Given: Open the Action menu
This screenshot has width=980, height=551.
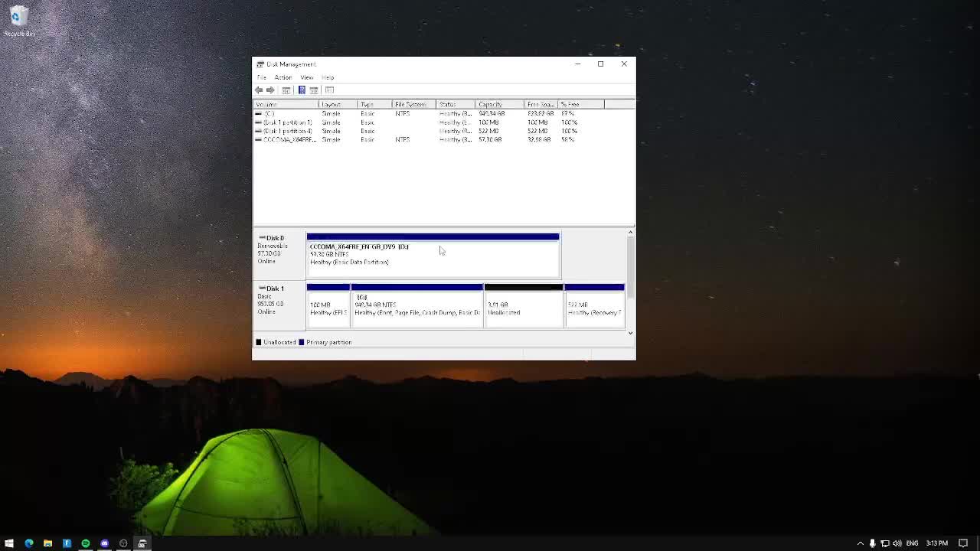Looking at the screenshot, I should click(283, 77).
